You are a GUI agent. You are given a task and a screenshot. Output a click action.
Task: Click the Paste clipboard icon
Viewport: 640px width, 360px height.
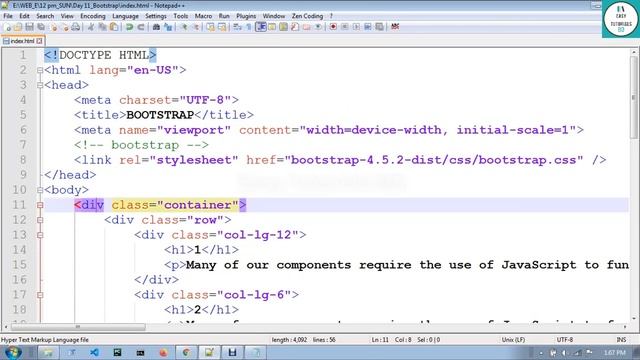point(114,27)
